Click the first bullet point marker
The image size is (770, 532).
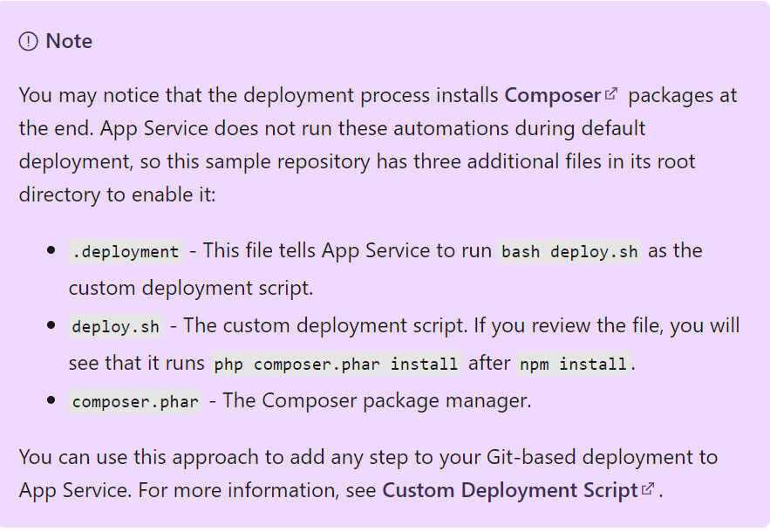51,250
